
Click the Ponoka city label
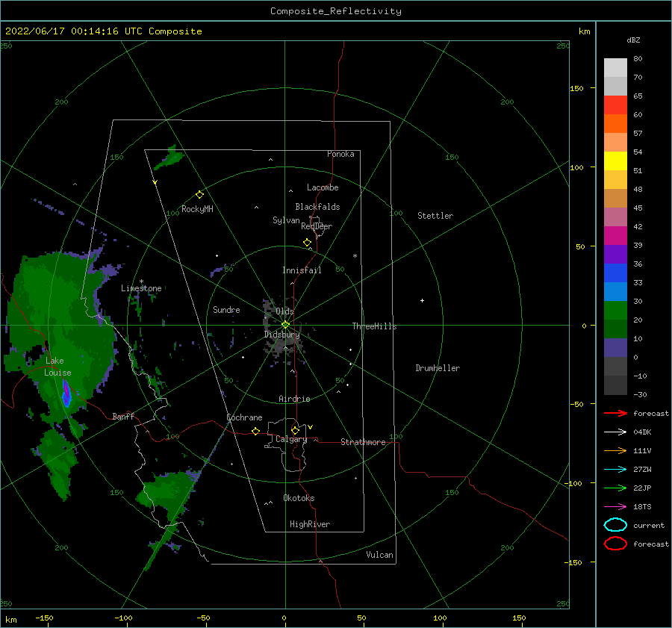click(x=340, y=154)
